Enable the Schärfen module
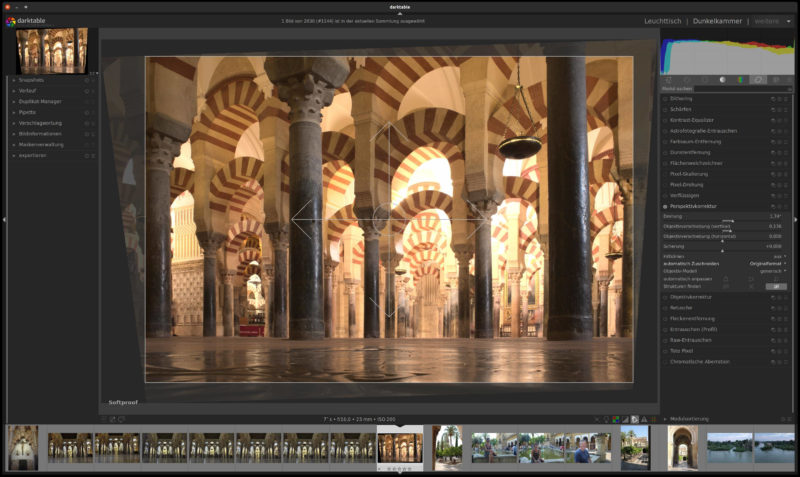 click(x=665, y=110)
